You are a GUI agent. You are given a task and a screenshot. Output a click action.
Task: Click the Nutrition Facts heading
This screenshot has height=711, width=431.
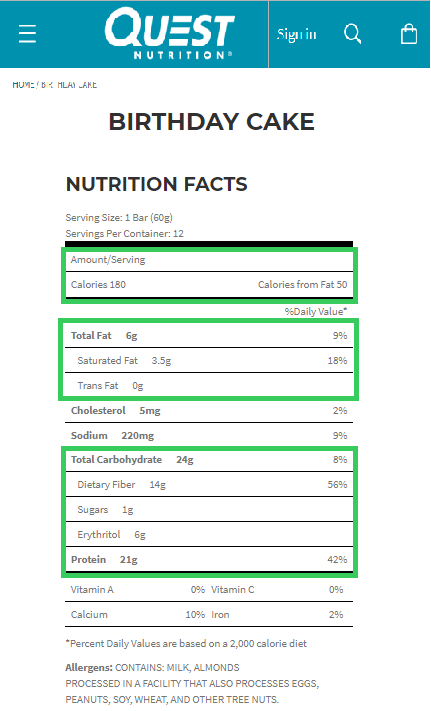click(156, 184)
